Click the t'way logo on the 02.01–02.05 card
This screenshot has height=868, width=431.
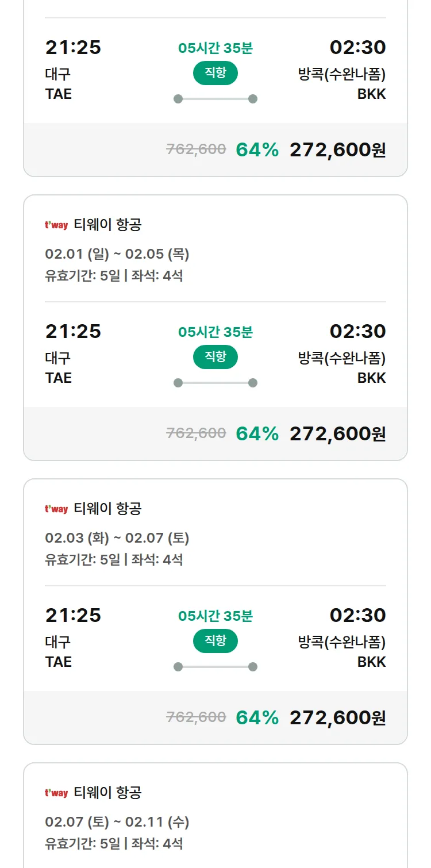coord(56,225)
